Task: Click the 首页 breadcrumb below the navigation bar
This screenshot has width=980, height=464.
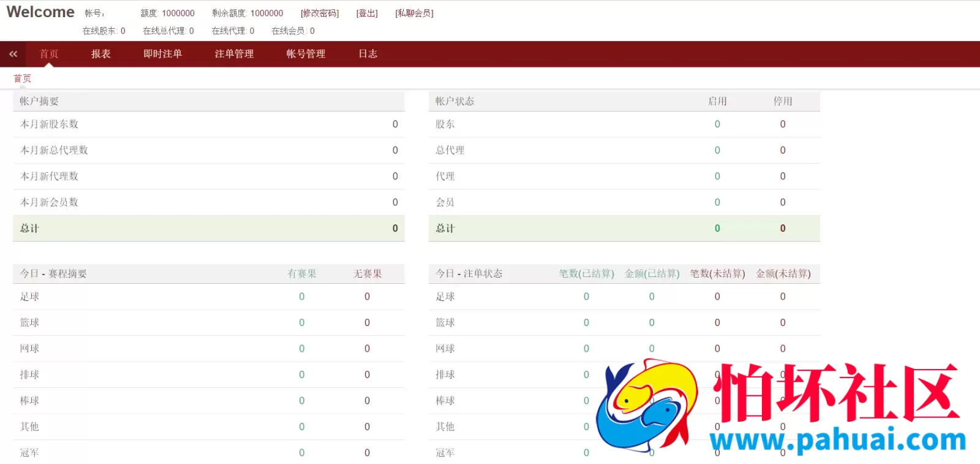Action: [23, 78]
